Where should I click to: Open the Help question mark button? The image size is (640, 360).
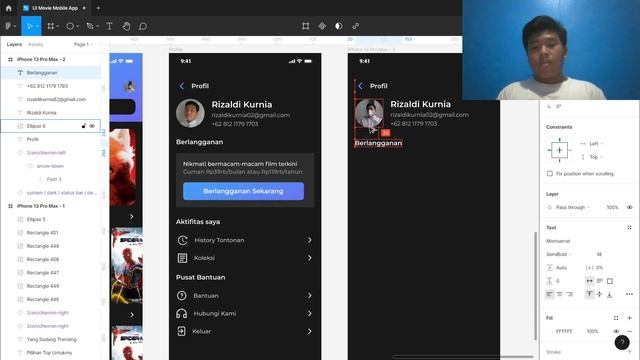point(622,342)
